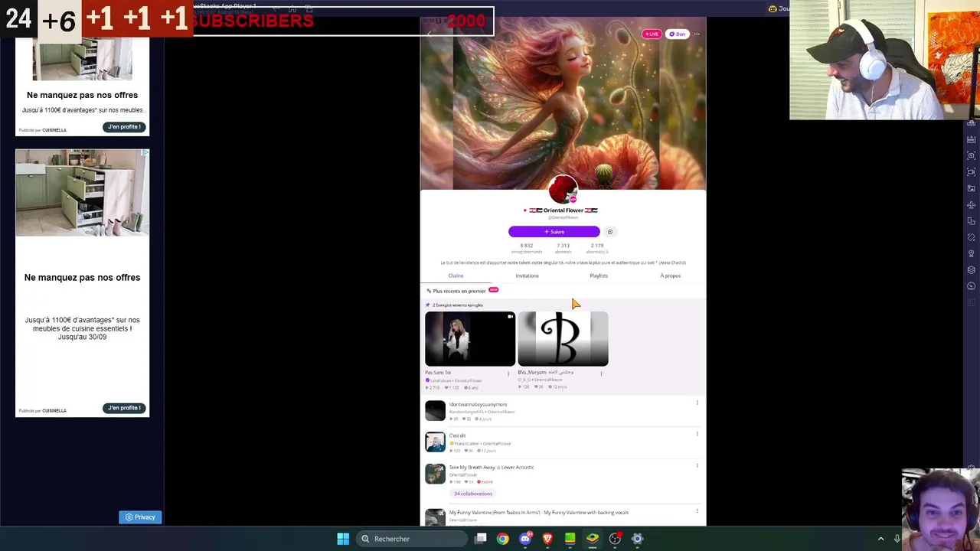Follow the profile with the Suivre button

click(x=554, y=232)
